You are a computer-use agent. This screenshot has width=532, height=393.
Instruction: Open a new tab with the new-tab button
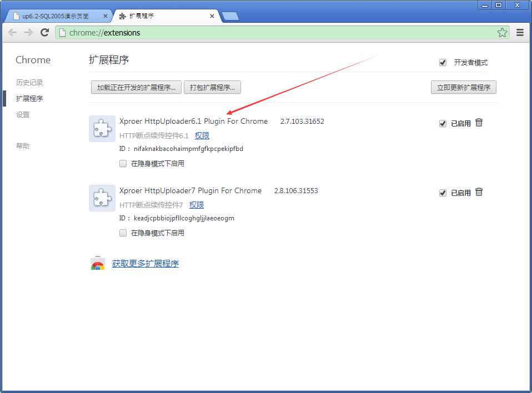pyautogui.click(x=230, y=16)
